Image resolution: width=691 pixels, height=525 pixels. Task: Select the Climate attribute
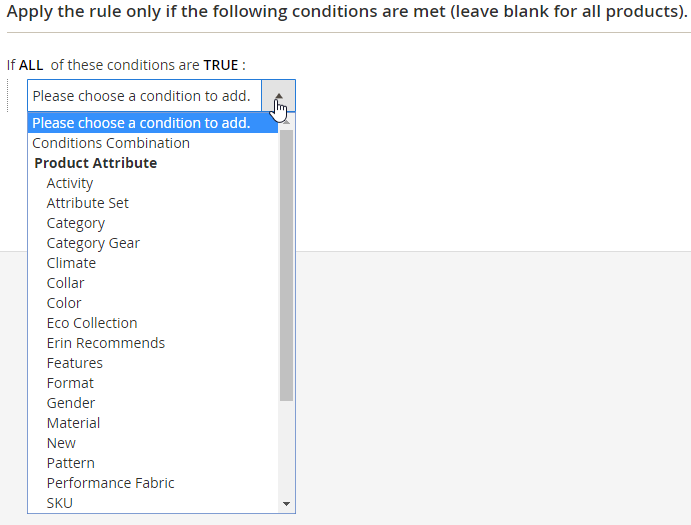point(71,263)
